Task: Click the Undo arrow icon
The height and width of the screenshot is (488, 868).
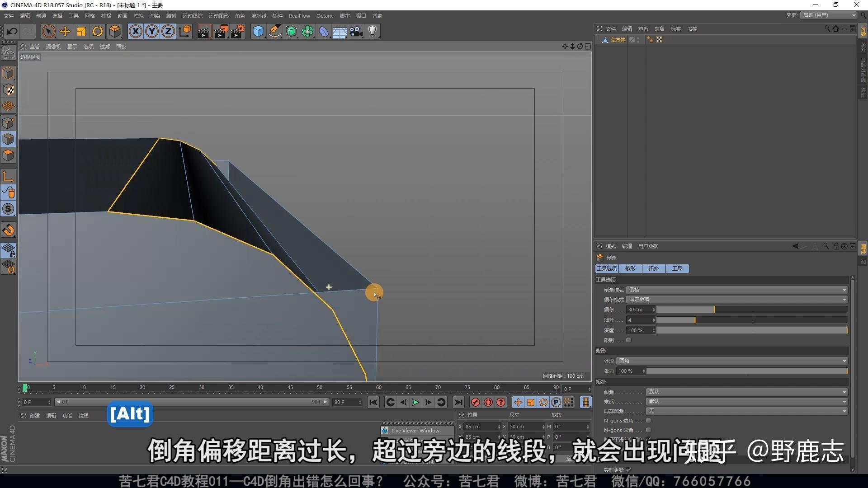Action: 12,31
